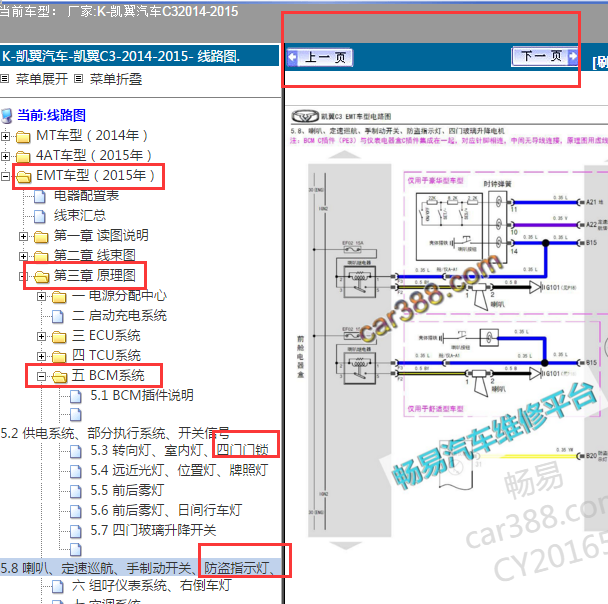
Task: Click 菜单展开 to expand the menu
Action: pyautogui.click(x=41, y=79)
